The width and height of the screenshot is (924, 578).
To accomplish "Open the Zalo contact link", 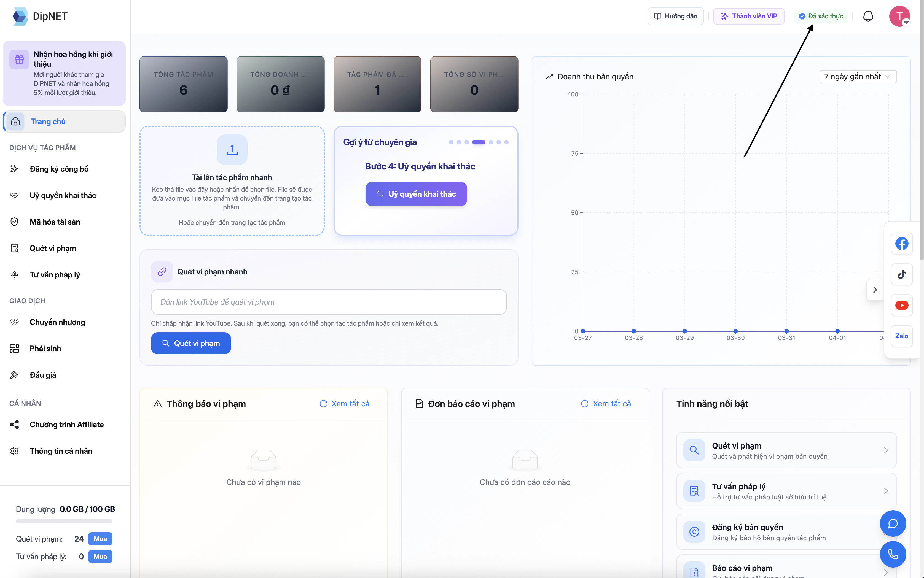I will (902, 336).
